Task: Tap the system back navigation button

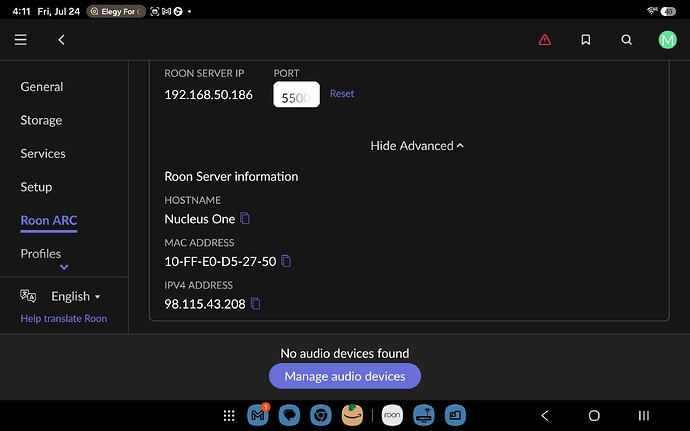Action: (545, 416)
